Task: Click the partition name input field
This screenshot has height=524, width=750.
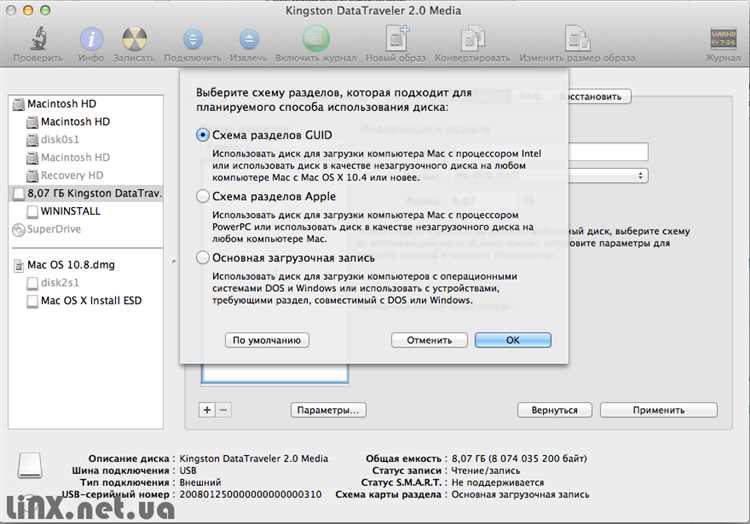Action: (608, 152)
